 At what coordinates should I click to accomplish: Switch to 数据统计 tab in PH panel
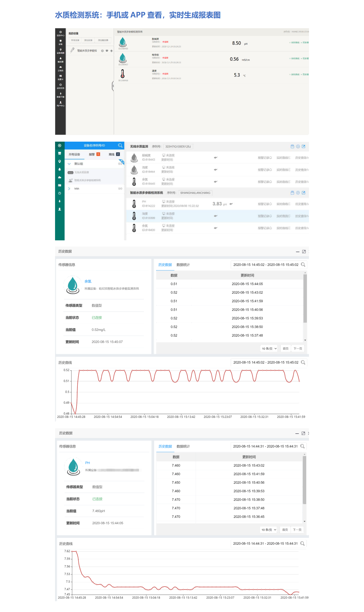(183, 446)
